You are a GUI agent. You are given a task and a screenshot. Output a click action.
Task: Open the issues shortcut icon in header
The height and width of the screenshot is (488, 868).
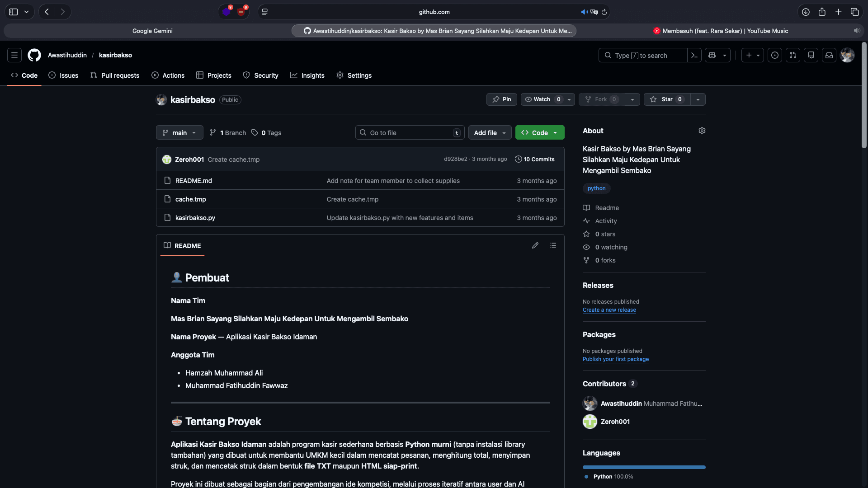click(x=775, y=55)
